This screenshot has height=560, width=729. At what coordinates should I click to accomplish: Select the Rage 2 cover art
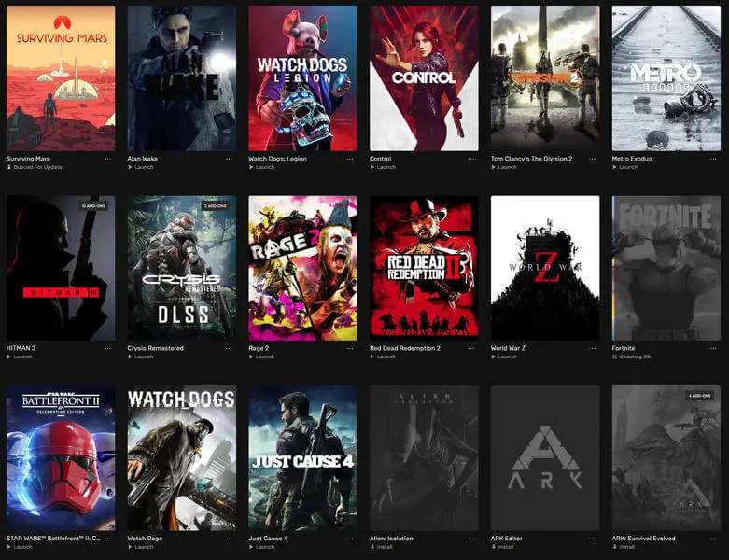(303, 268)
